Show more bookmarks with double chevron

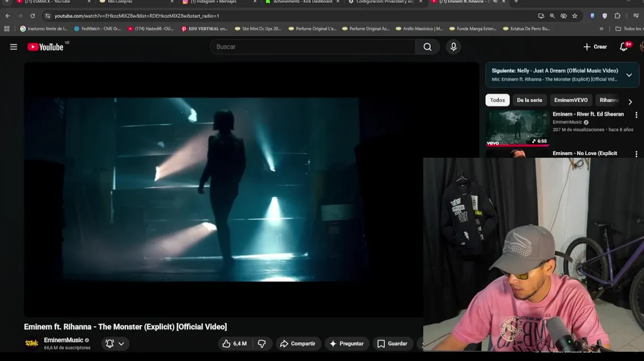coord(601,29)
